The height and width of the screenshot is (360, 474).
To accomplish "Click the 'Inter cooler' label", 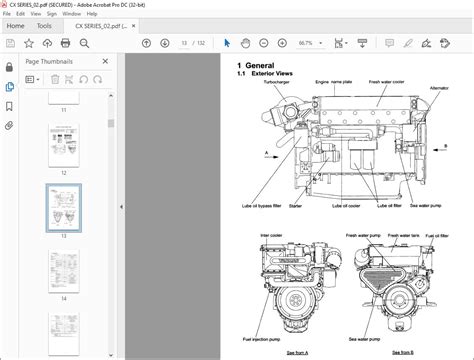I will (271, 235).
